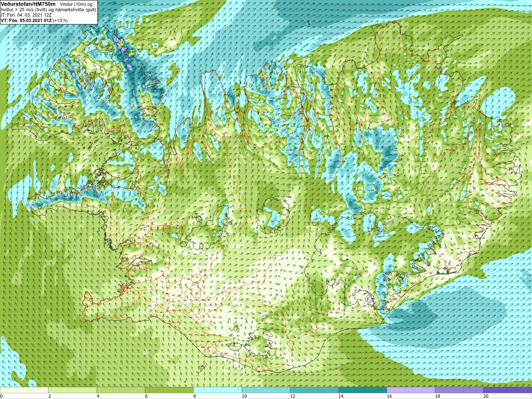Viewport: 532px width, 399px height.
Task: Click the "Veðurstofan/HM750m" title text
Action: click(28, 4)
